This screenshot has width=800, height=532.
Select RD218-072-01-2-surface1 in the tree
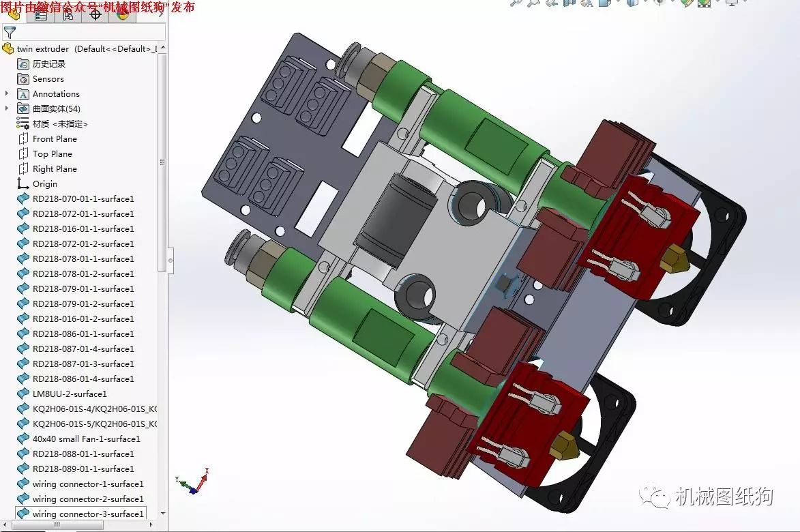coord(83,243)
